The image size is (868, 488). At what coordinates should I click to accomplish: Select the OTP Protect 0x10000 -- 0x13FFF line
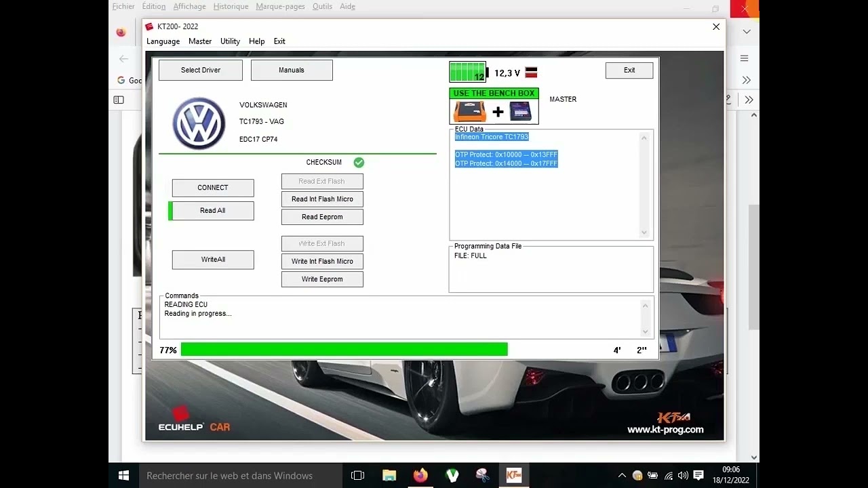click(x=507, y=155)
